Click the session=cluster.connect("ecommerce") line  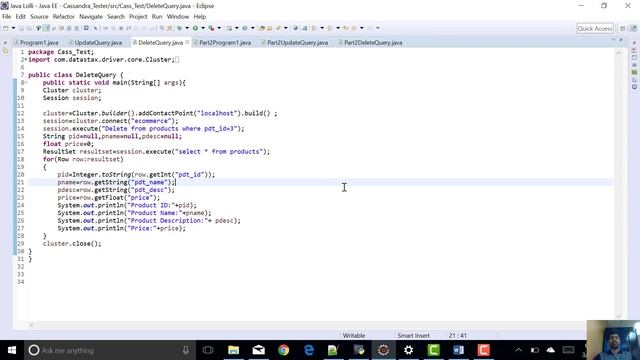111,121
